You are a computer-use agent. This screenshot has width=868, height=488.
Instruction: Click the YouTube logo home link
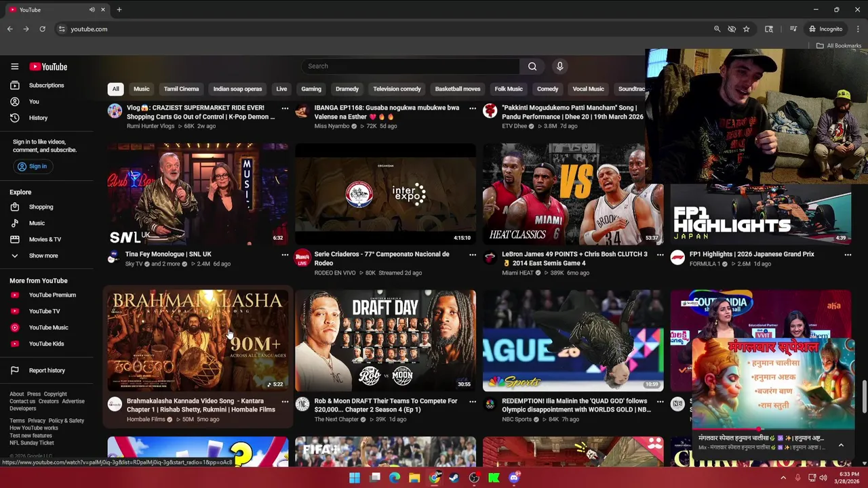pyautogui.click(x=48, y=66)
